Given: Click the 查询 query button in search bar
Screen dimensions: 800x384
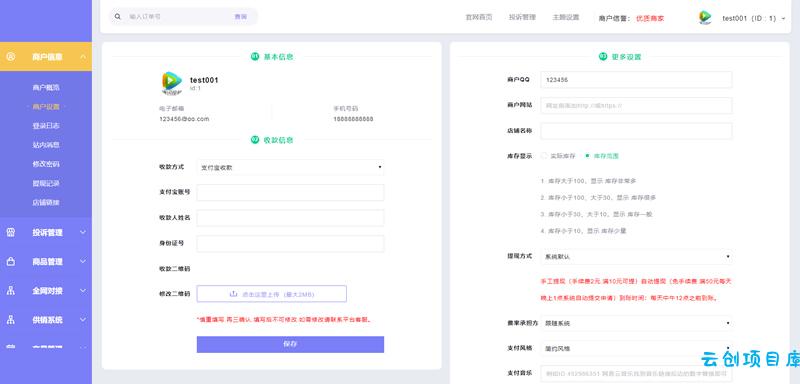Looking at the screenshot, I should pos(240,17).
